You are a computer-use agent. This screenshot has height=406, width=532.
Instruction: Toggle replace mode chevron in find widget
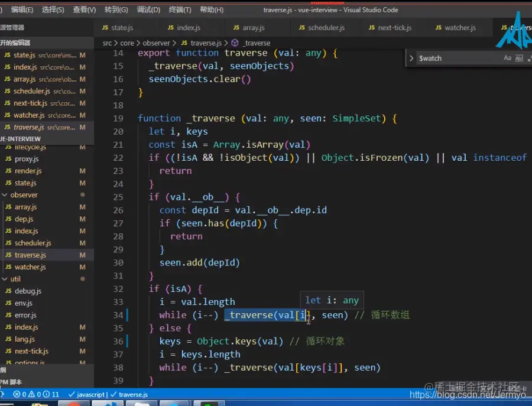point(411,59)
